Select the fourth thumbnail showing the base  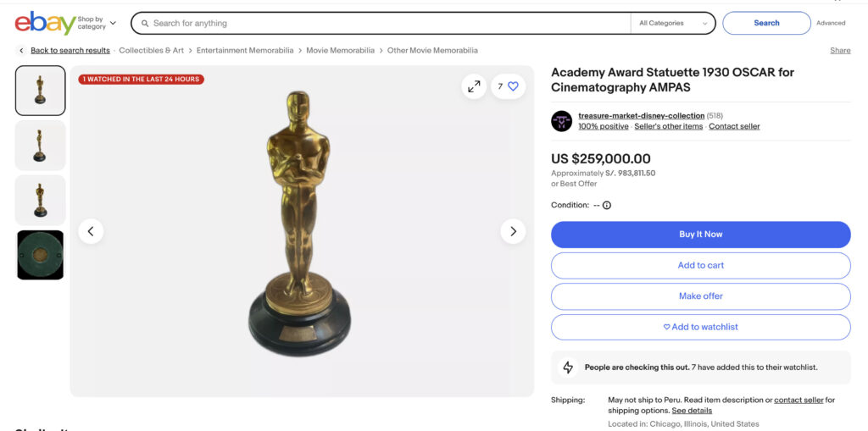(41, 255)
